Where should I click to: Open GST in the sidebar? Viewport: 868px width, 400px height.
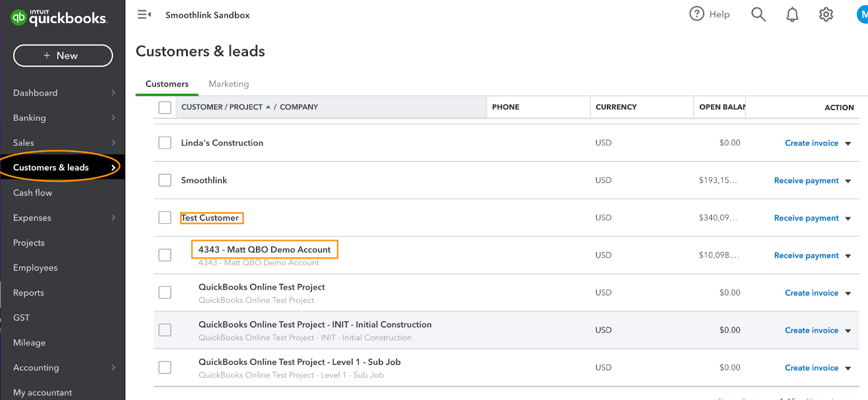click(x=21, y=317)
